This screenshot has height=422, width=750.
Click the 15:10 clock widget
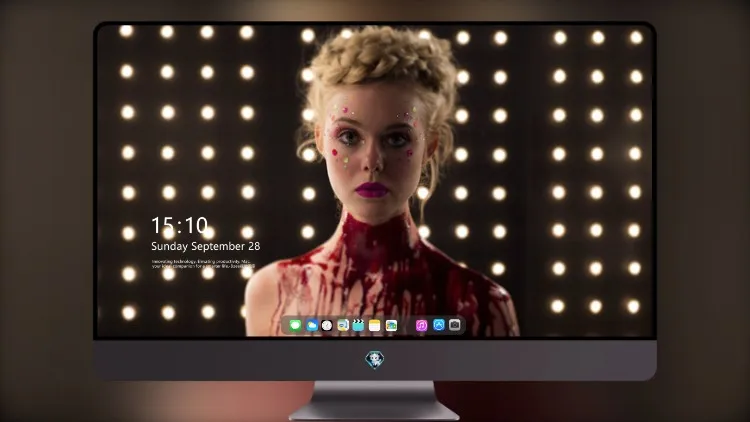point(179,225)
